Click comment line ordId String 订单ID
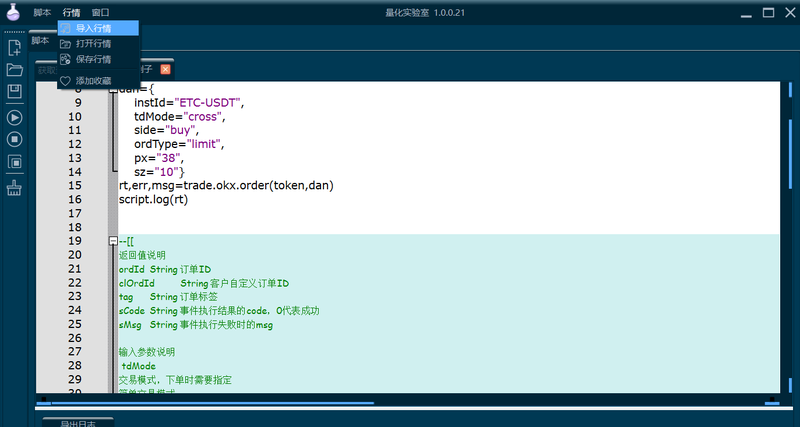Screen dimensions: 800x427 [x=164, y=269]
